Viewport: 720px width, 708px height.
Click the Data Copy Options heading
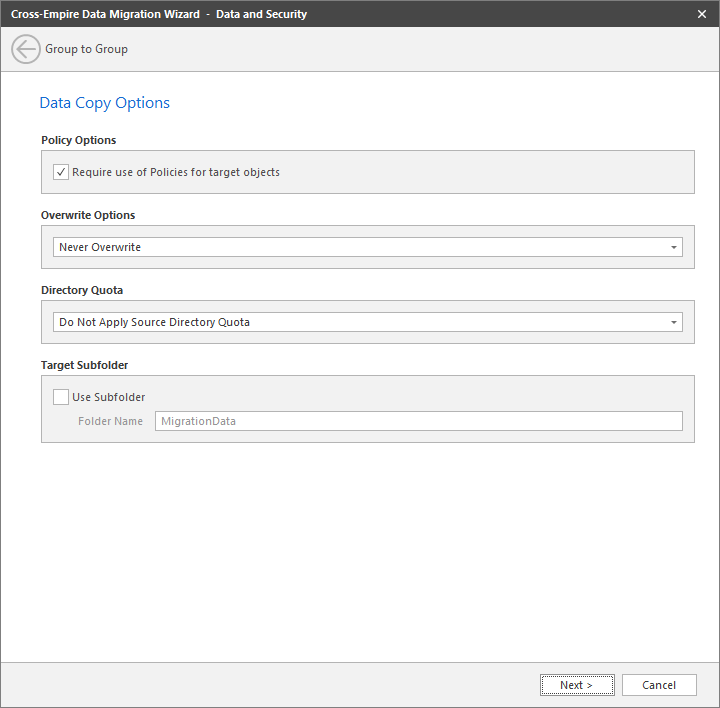click(104, 103)
